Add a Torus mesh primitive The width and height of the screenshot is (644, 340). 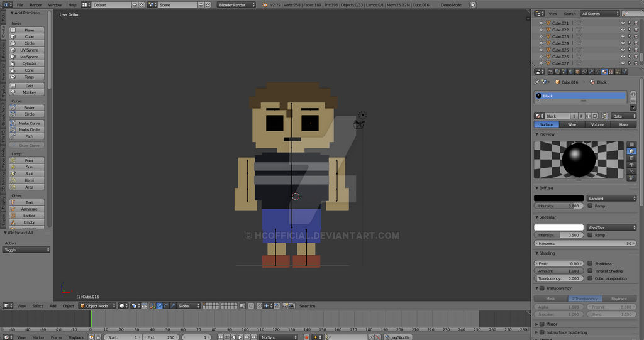coord(26,77)
